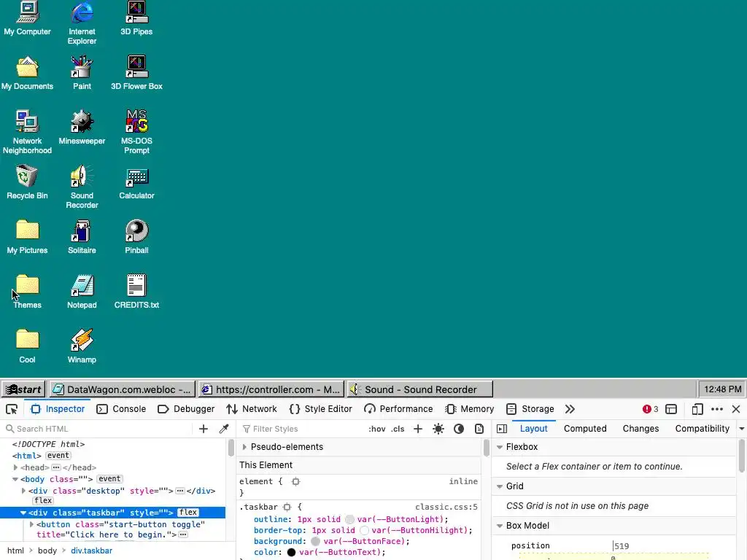Viewport: 747px width, 560px height.
Task: Open the Themes folder icon
Action: (27, 292)
